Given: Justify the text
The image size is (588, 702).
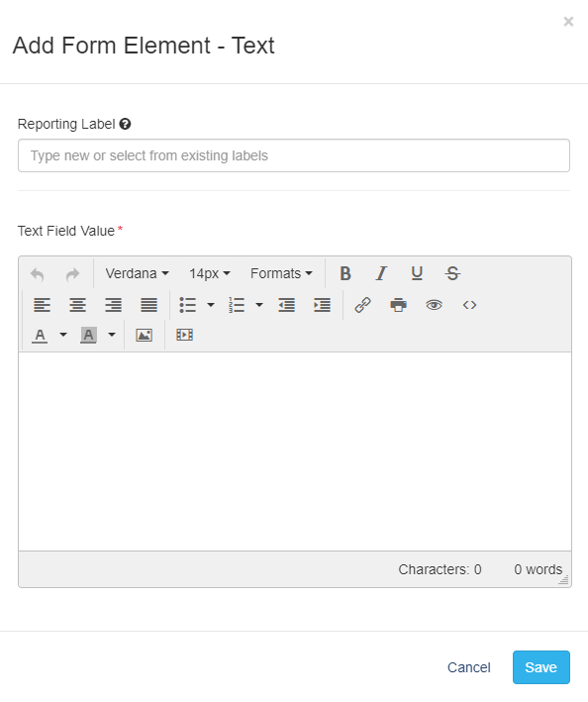Looking at the screenshot, I should pyautogui.click(x=149, y=305).
